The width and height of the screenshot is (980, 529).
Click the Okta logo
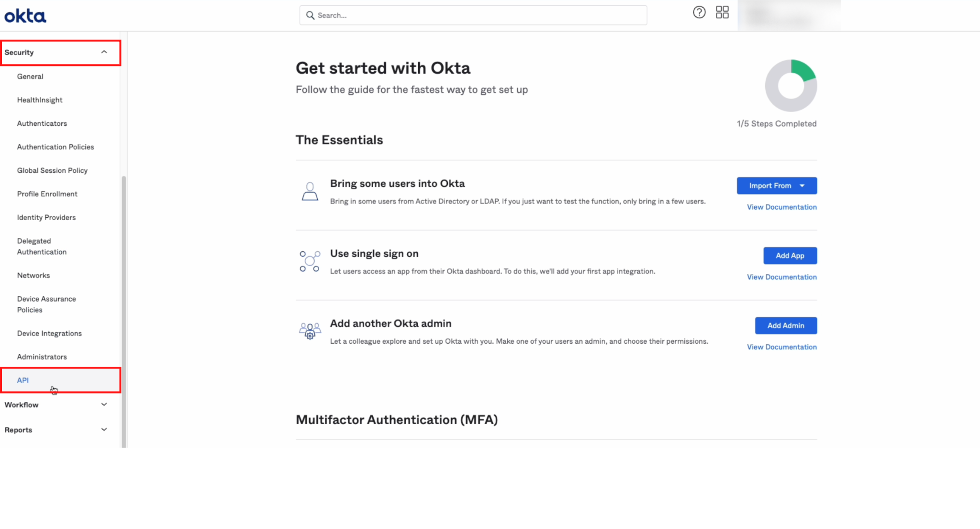(25, 16)
